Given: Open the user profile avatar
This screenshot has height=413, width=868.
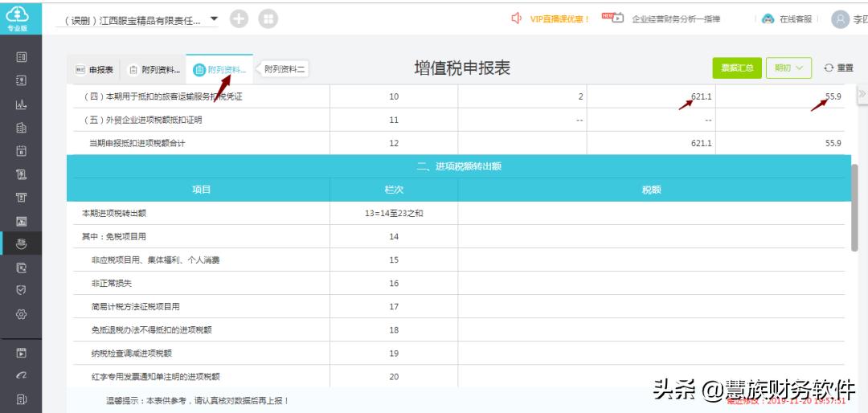Looking at the screenshot, I should point(841,19).
